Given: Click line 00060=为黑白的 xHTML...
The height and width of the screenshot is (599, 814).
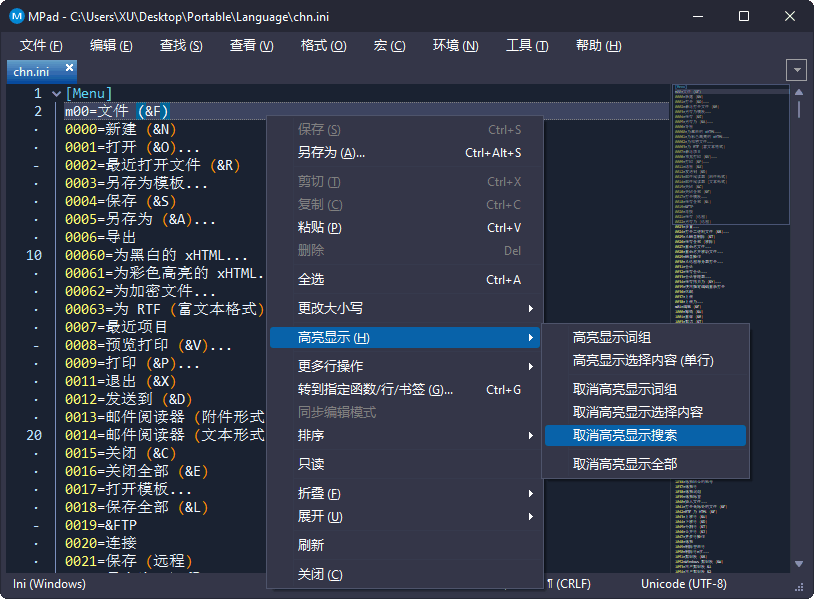Looking at the screenshot, I should pyautogui.click(x=156, y=255).
